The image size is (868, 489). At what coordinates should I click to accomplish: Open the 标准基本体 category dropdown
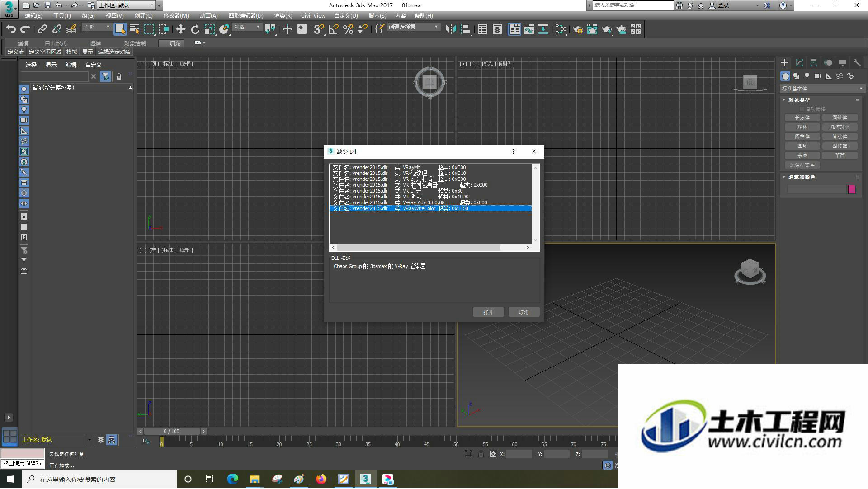(822, 89)
